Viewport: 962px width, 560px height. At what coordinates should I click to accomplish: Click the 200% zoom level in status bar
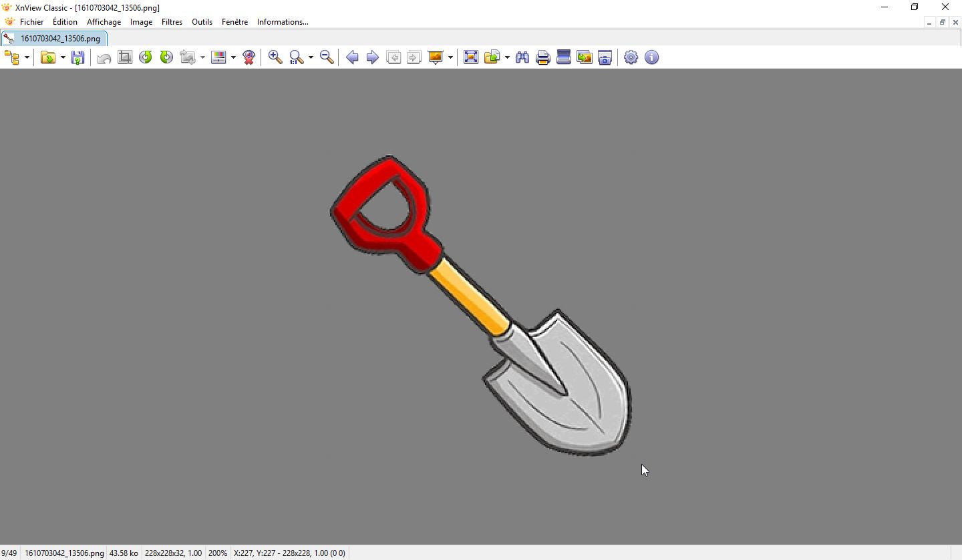tap(218, 553)
